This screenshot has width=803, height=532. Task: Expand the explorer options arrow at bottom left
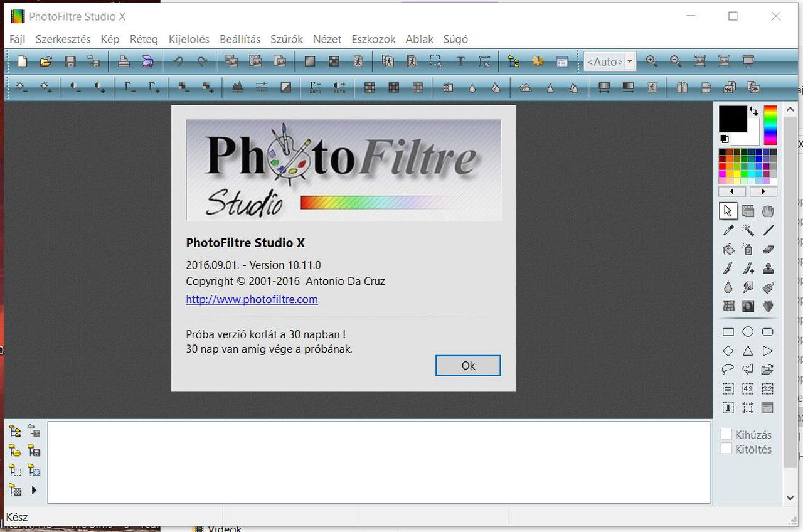point(34,490)
